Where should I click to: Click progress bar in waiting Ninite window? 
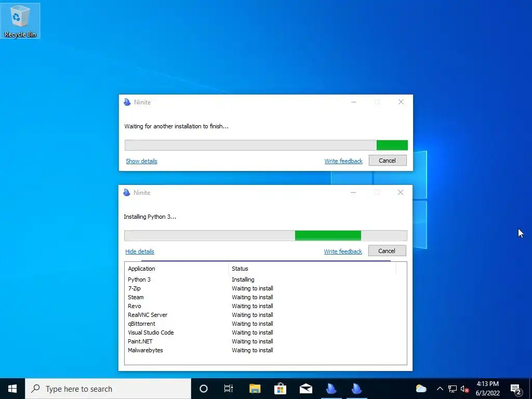pyautogui.click(x=266, y=145)
